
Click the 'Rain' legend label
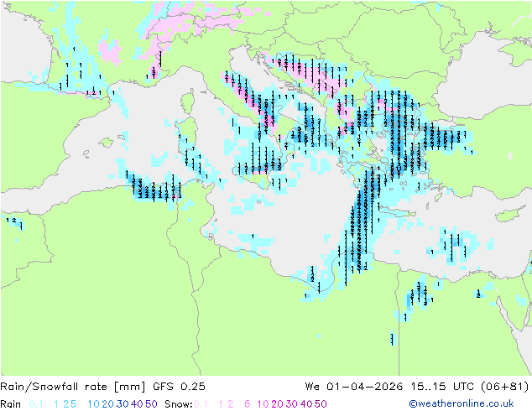11,404
